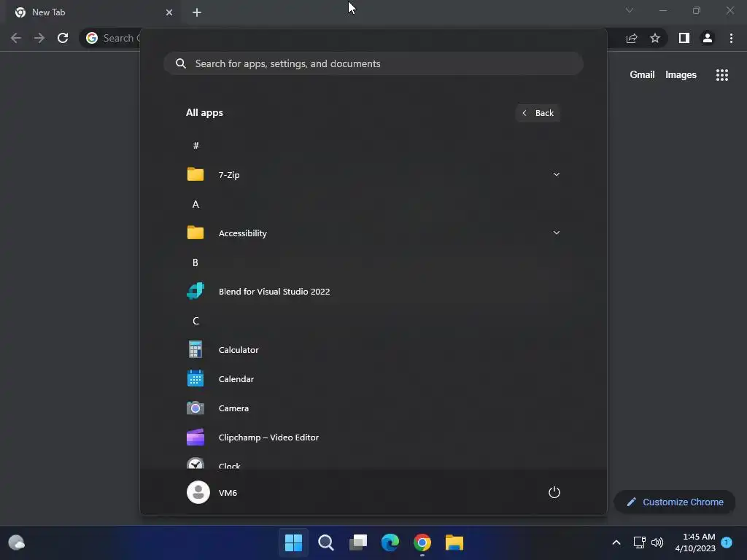Click the Start menu search field
The height and width of the screenshot is (560, 747).
point(373,63)
